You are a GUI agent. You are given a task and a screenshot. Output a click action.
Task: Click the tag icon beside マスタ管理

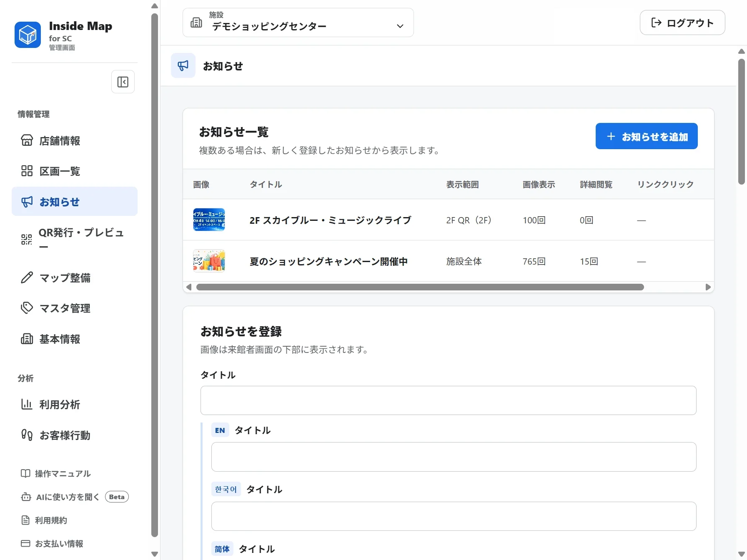pos(27,308)
